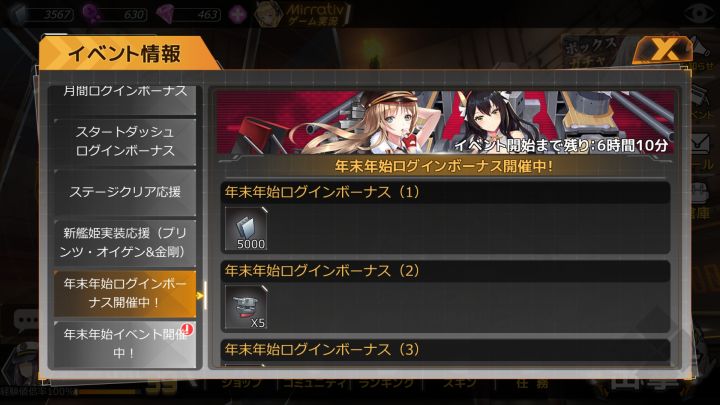Click the 年末年始ログインボーナス（2） row header
The height and width of the screenshot is (405, 720).
444,271
